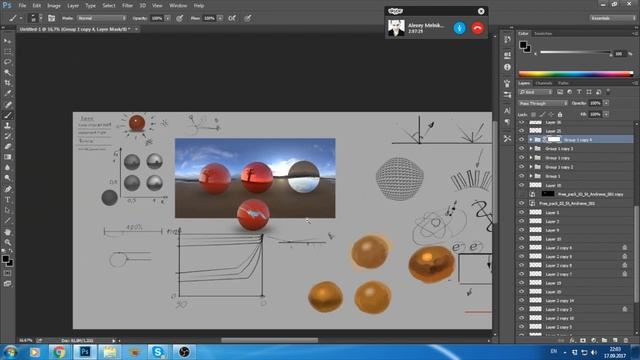Select the Lasso tool

pos(7,62)
